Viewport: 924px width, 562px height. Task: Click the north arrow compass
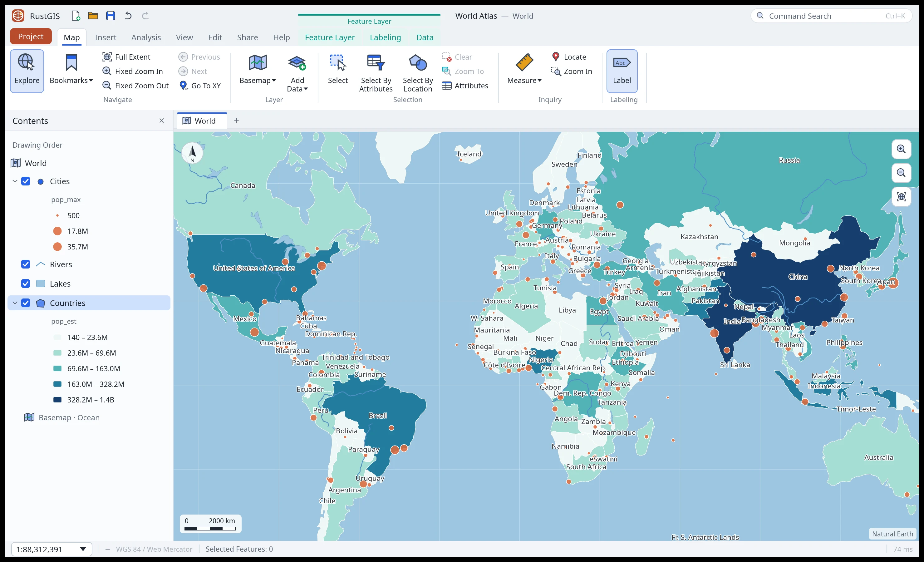tap(192, 153)
